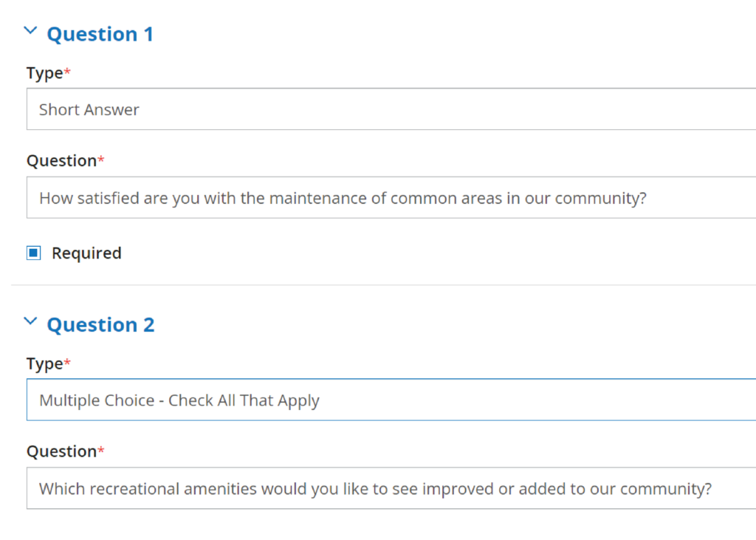Viewport: 756px width, 540px height.
Task: Click the Question 2 heading
Action: pyautogui.click(x=100, y=325)
